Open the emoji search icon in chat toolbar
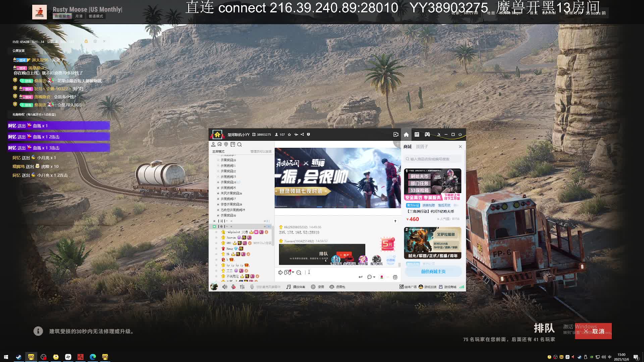The image size is (644, 362). pos(299,273)
